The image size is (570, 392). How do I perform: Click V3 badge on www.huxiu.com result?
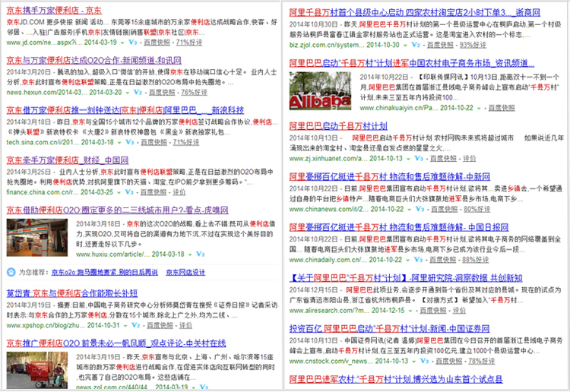pos(201,254)
